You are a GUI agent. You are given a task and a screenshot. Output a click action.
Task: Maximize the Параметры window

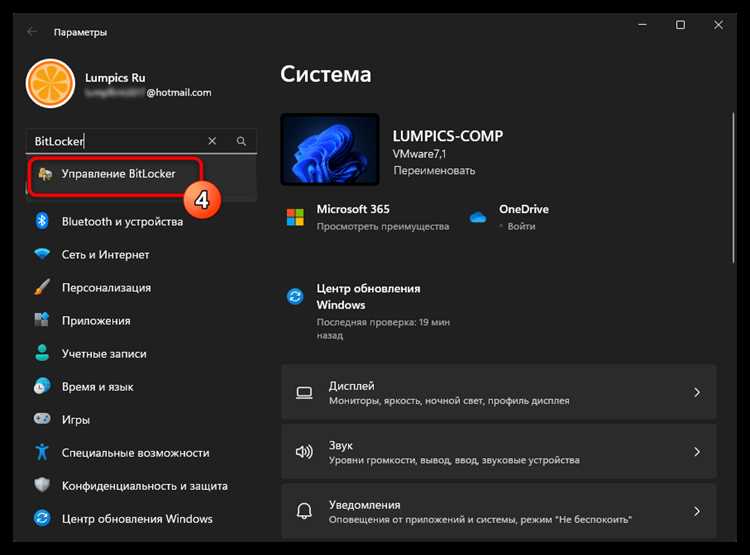pyautogui.click(x=680, y=24)
